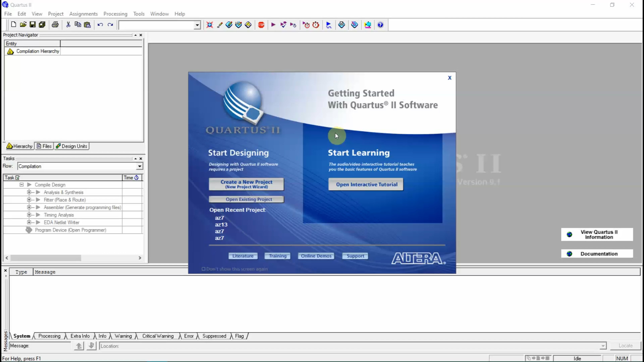Click the Cut scissors icon
This screenshot has width=644, height=362.
[x=68, y=24]
